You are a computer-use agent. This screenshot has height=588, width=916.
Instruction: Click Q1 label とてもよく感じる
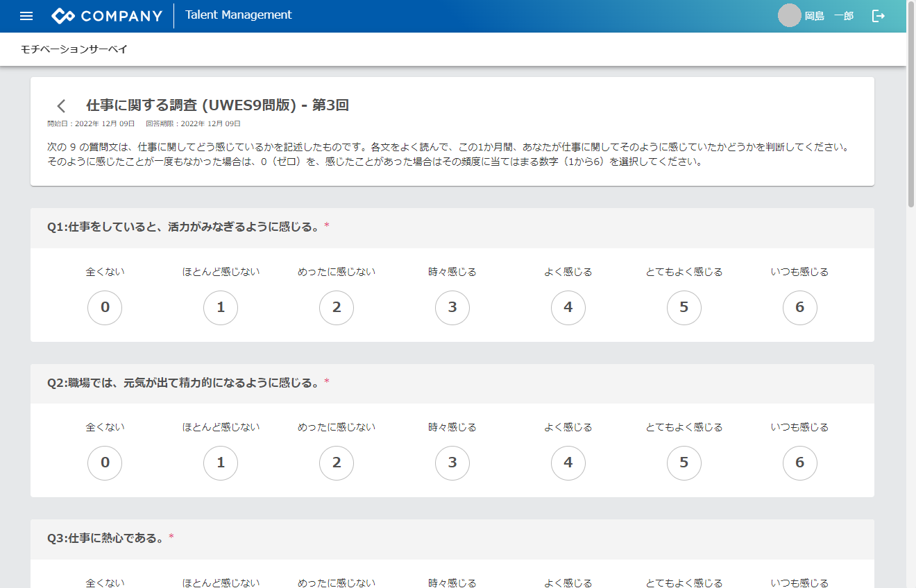click(684, 272)
